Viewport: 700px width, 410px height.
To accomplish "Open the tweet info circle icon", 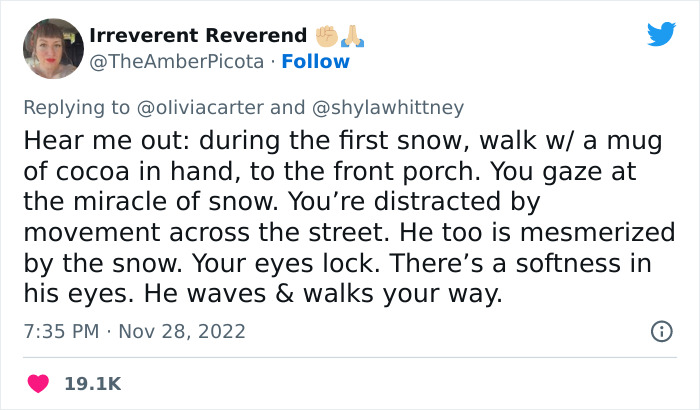I will [x=660, y=331].
